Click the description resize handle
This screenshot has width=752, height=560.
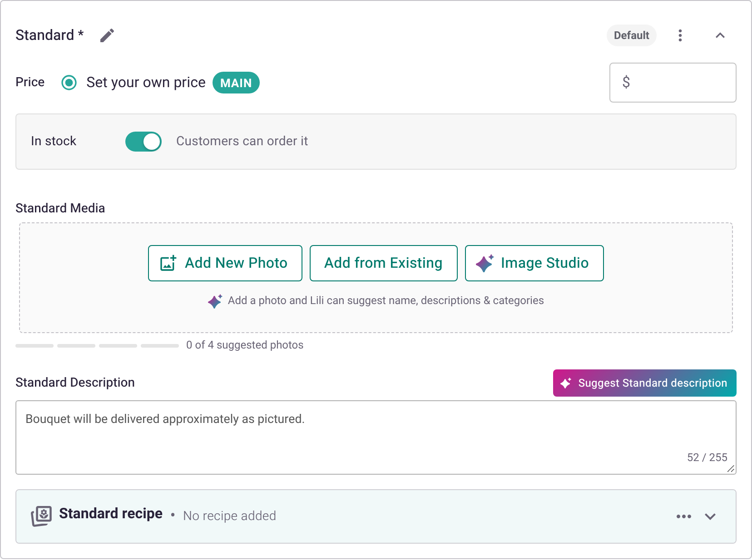point(731,469)
